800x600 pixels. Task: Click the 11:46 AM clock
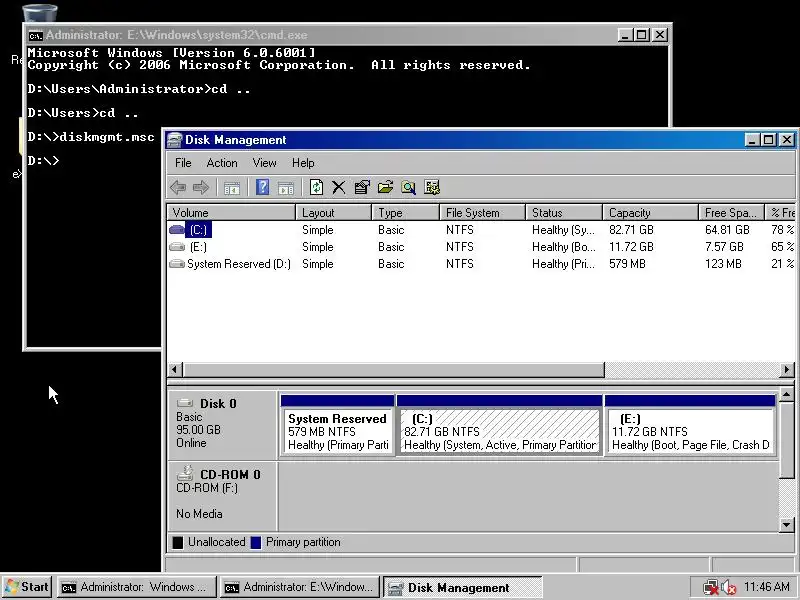pos(767,587)
